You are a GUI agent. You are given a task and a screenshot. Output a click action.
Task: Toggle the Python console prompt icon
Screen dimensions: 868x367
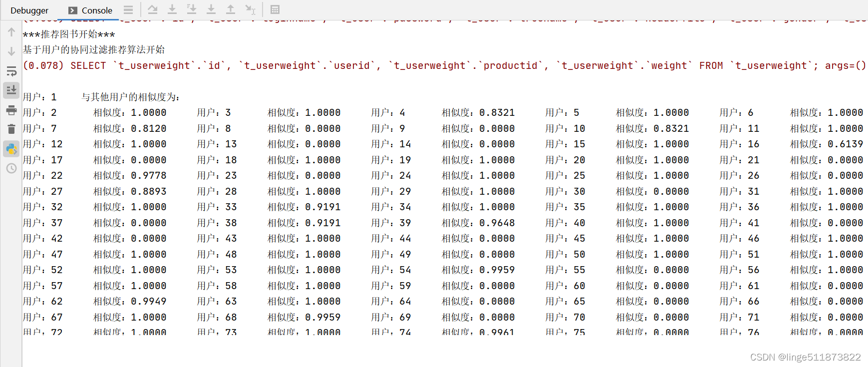(x=11, y=149)
